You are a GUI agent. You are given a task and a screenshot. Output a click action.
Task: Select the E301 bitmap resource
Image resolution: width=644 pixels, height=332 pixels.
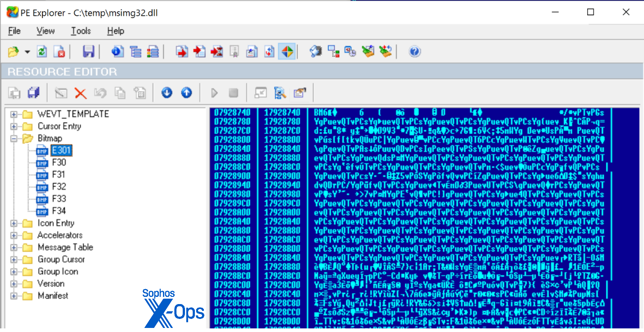point(61,150)
